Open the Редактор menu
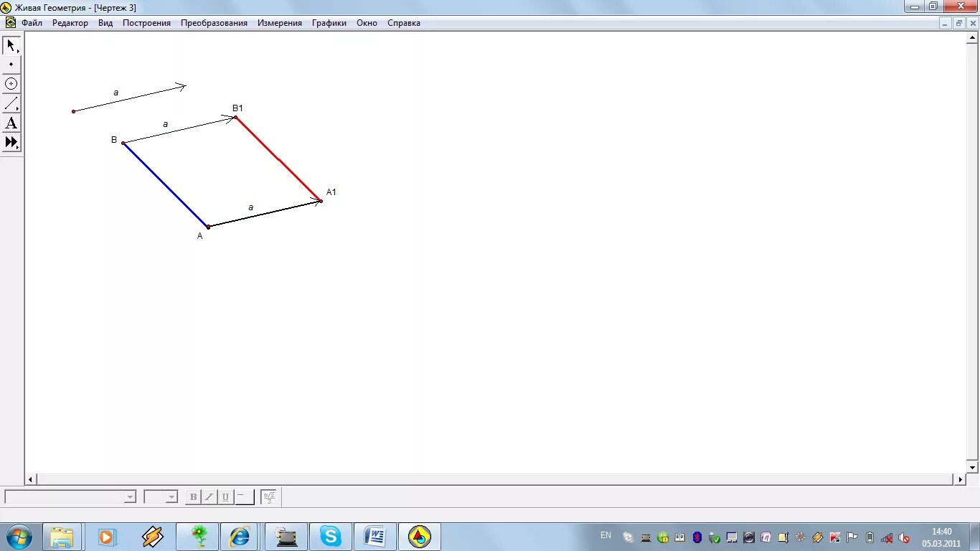 tap(70, 23)
